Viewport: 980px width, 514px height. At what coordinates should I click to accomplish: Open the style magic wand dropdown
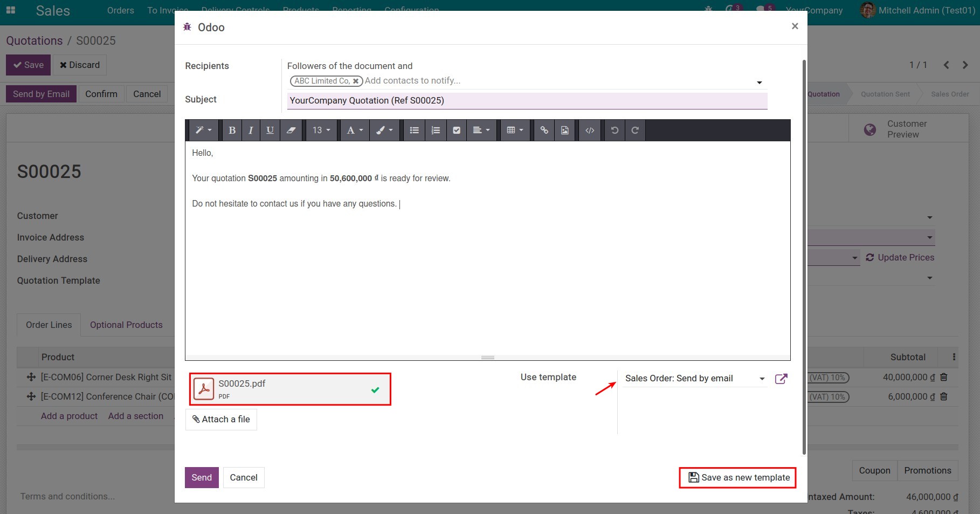(x=203, y=130)
